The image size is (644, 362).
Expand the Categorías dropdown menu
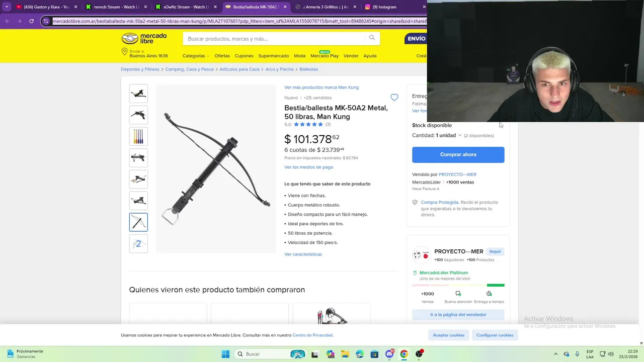point(196,56)
